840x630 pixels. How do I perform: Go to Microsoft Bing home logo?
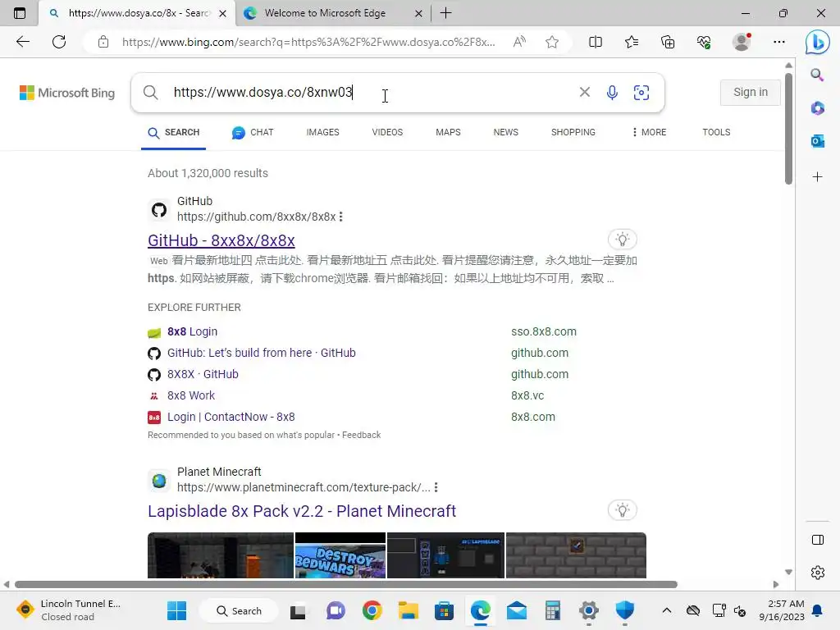pyautogui.click(x=67, y=93)
